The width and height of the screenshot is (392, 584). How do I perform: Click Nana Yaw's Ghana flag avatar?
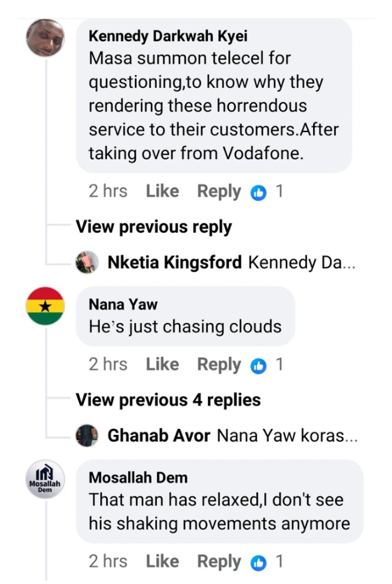tap(45, 306)
